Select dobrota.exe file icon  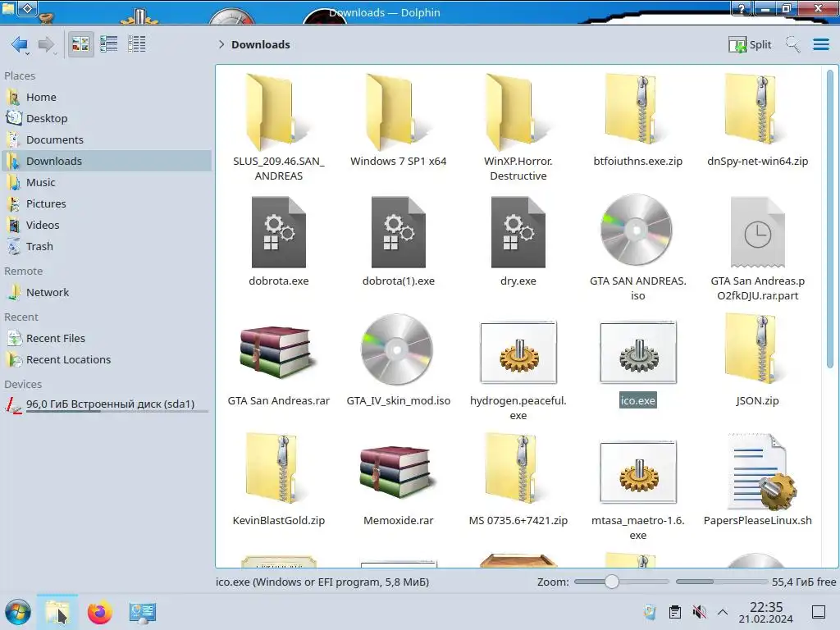(279, 232)
